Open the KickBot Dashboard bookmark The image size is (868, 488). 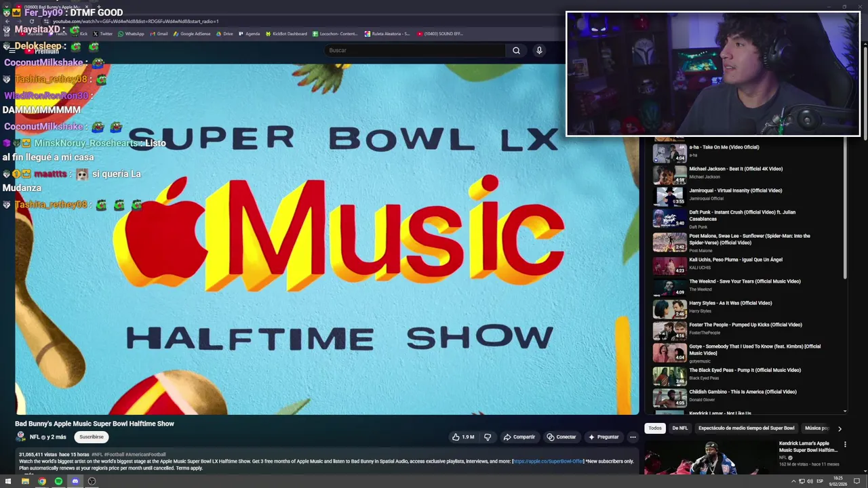(286, 33)
